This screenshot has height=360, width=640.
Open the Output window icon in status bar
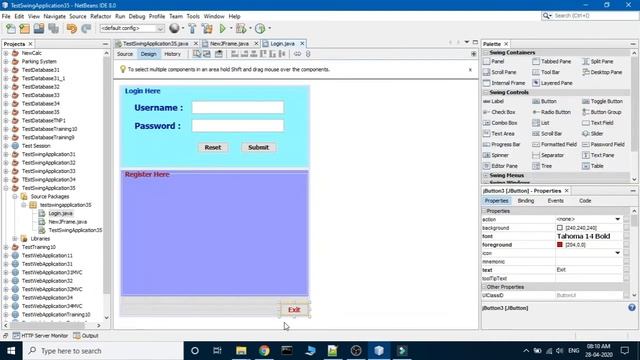(77, 336)
